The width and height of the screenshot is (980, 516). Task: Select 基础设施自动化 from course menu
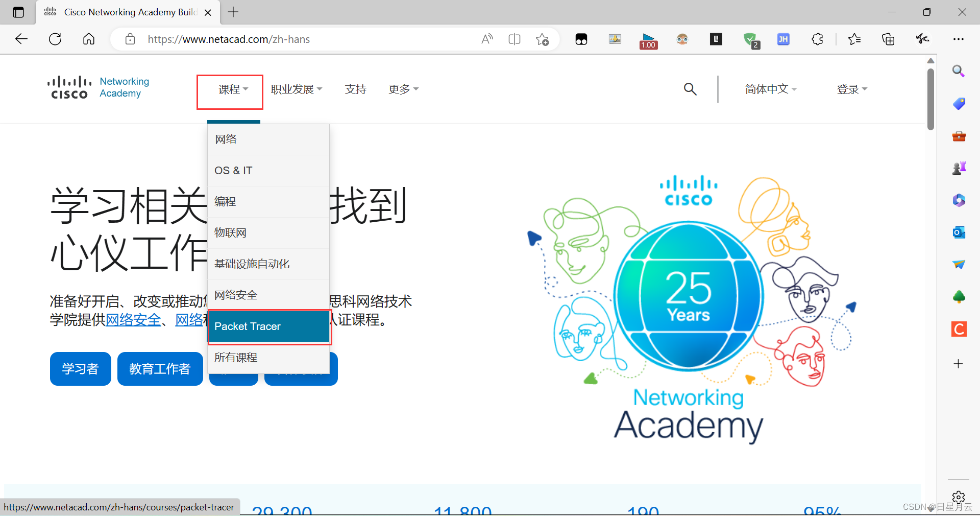(268, 264)
